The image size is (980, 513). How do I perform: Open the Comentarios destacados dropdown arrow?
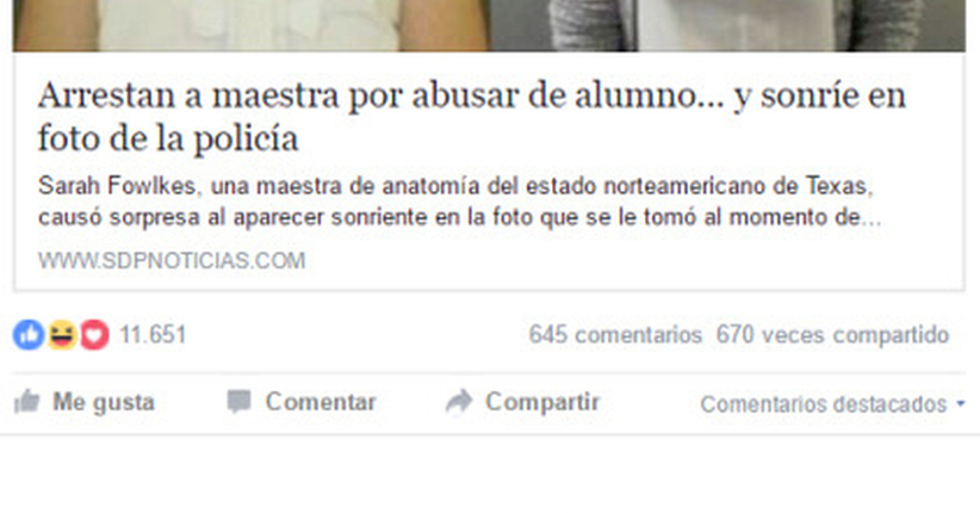[961, 404]
